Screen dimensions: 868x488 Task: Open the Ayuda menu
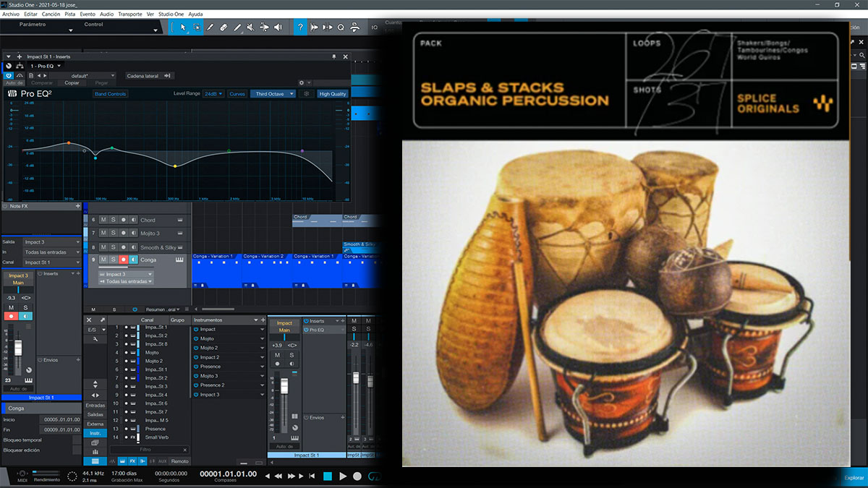pyautogui.click(x=195, y=14)
